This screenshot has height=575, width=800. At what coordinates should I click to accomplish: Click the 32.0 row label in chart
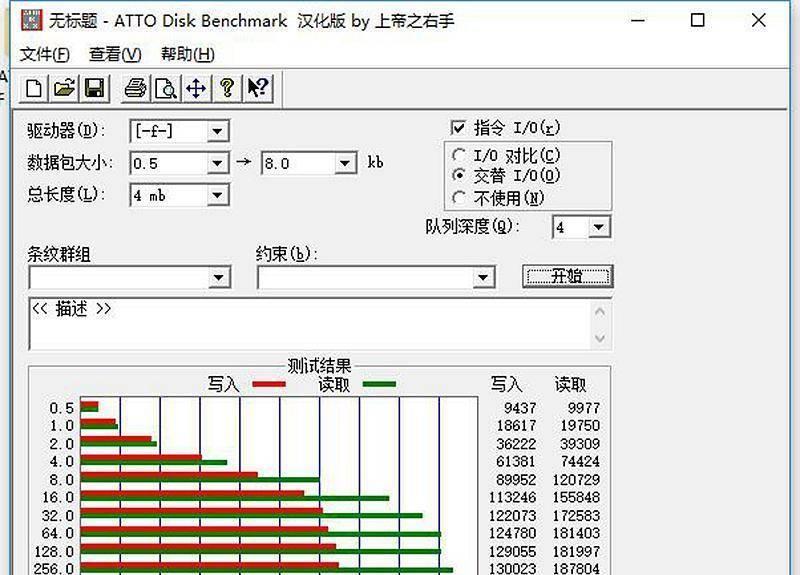[x=58, y=516]
